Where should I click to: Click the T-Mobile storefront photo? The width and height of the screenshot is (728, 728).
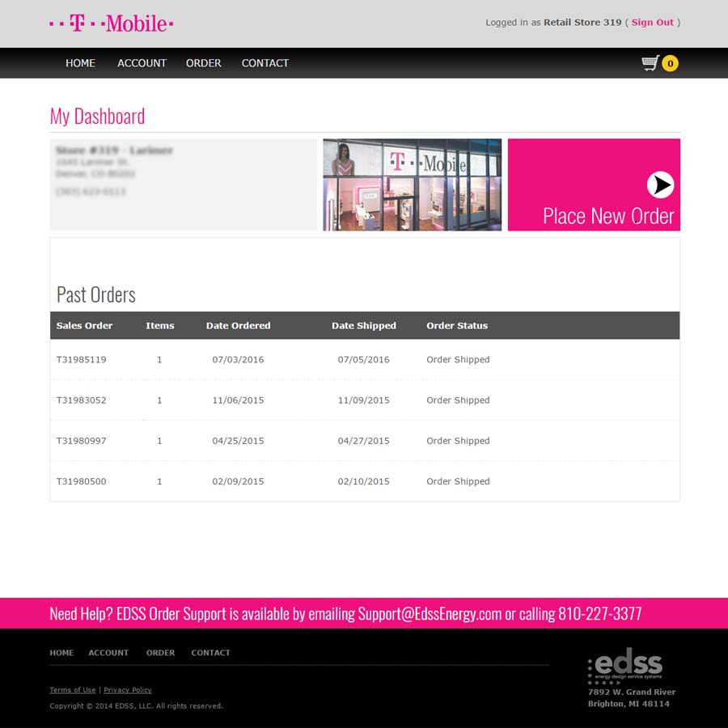click(413, 184)
